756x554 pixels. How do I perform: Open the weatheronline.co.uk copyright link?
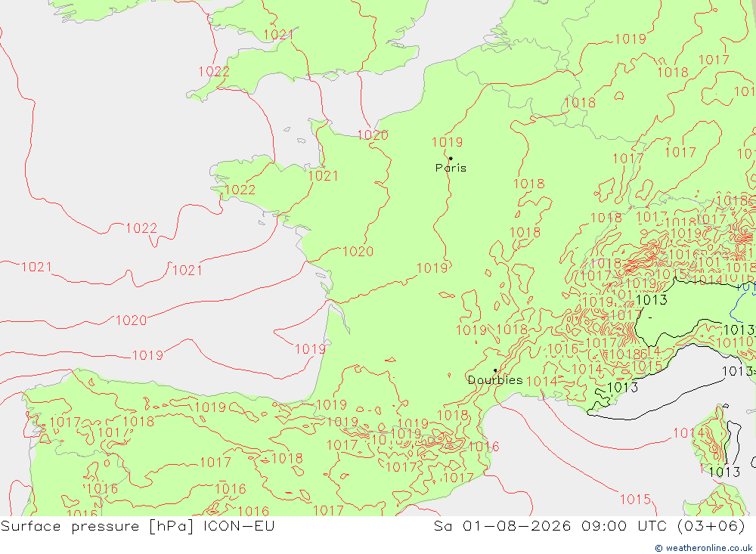pos(703,548)
